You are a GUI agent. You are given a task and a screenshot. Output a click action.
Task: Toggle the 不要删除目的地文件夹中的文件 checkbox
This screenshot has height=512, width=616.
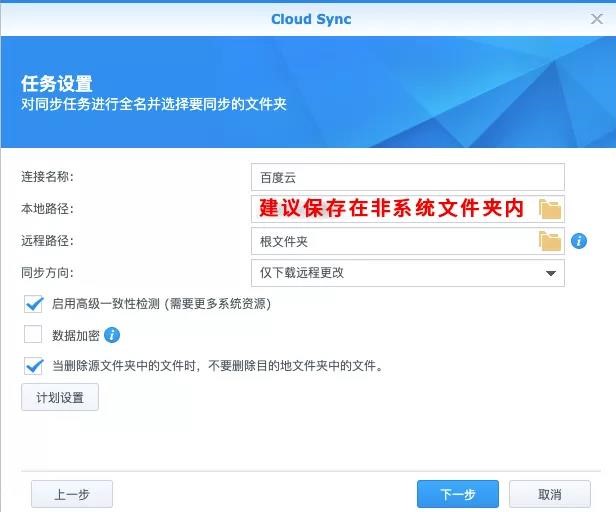click(33, 366)
